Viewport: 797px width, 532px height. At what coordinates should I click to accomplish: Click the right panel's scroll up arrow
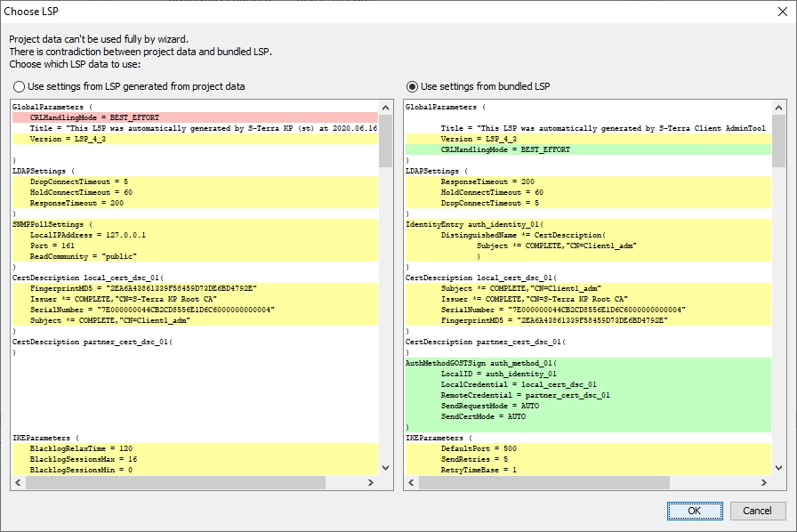click(x=778, y=107)
